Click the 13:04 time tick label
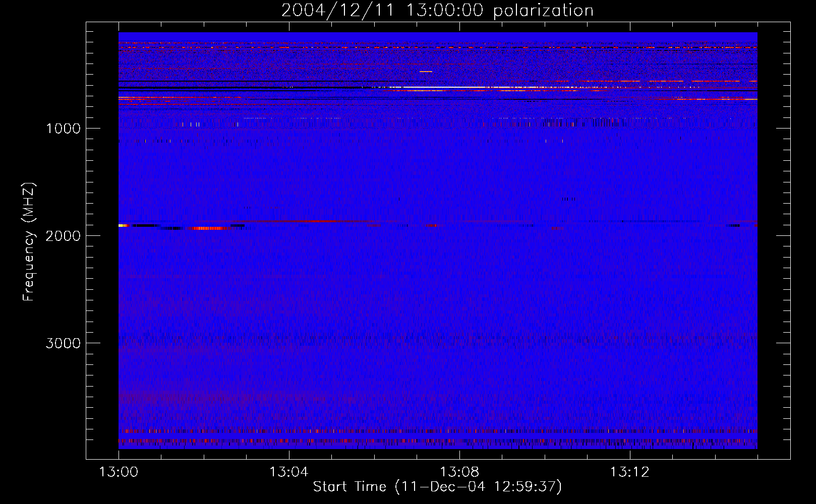 (x=288, y=472)
